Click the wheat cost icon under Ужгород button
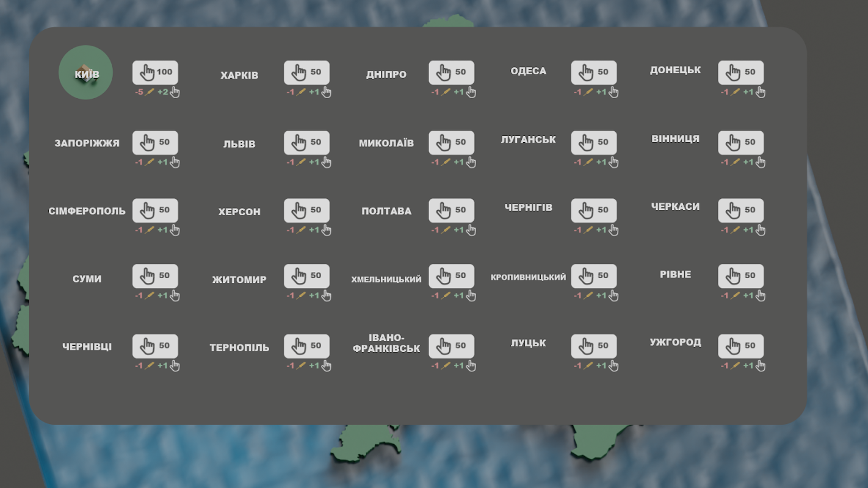The height and width of the screenshot is (488, 868). 735,366
